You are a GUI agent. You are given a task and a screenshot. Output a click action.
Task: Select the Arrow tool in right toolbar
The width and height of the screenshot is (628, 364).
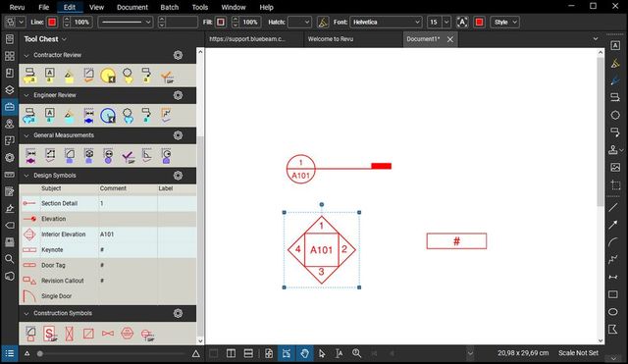613,225
